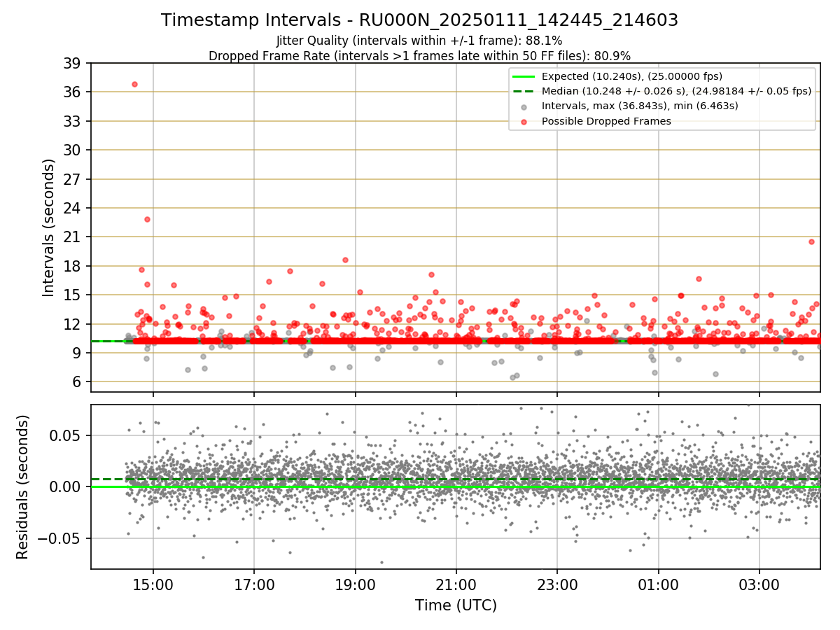Select the 'Dropped Frame Rate' subtitle line
This screenshot has width=840, height=630.
tap(419, 55)
